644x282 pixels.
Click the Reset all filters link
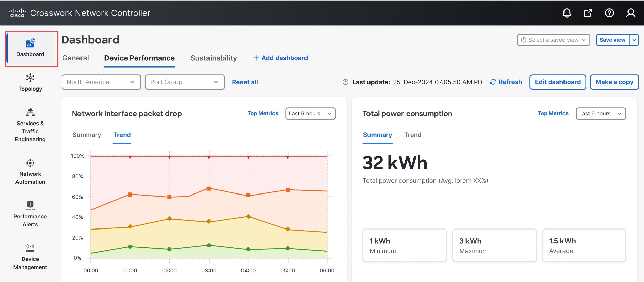pyautogui.click(x=245, y=82)
